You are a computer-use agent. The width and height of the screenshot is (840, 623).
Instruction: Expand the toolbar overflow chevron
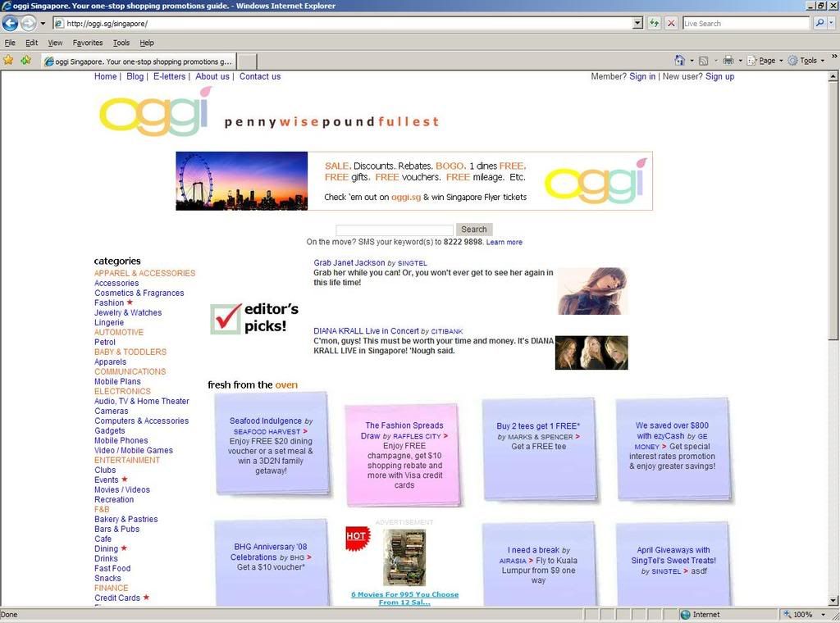point(834,57)
